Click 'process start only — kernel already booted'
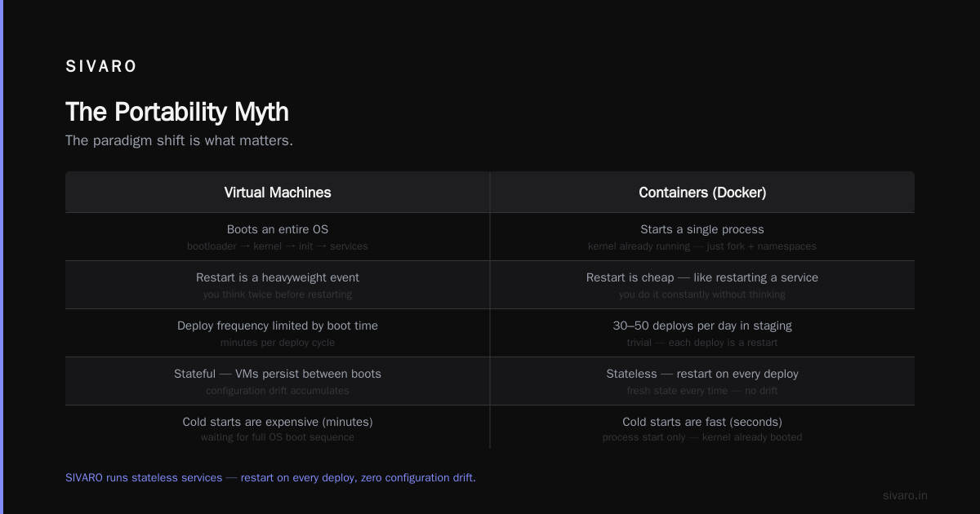Screen dimensions: 980x514 click(702, 437)
